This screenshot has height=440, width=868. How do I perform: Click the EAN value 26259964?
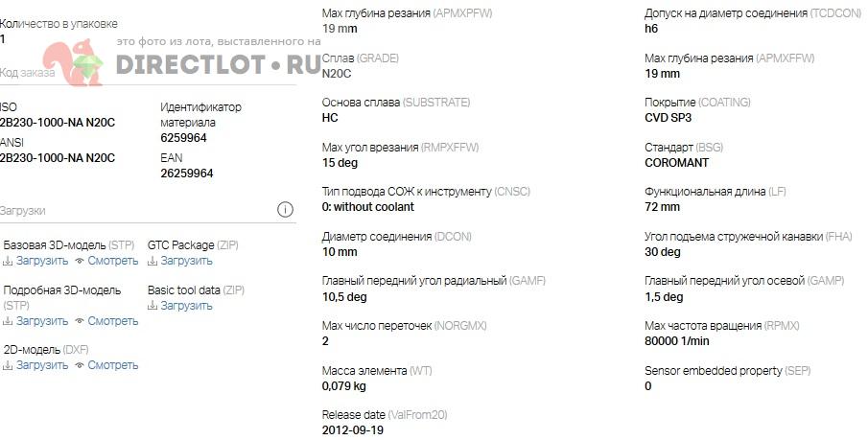tap(186, 174)
